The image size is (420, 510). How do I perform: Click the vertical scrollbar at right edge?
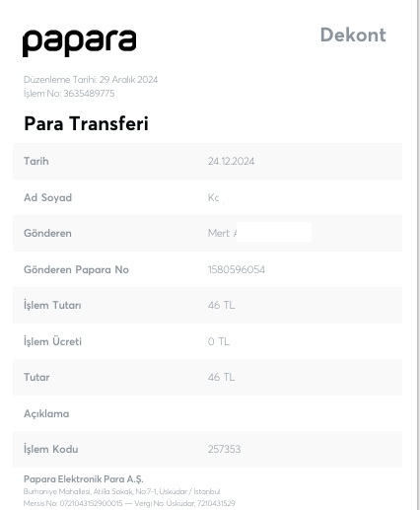click(x=418, y=255)
